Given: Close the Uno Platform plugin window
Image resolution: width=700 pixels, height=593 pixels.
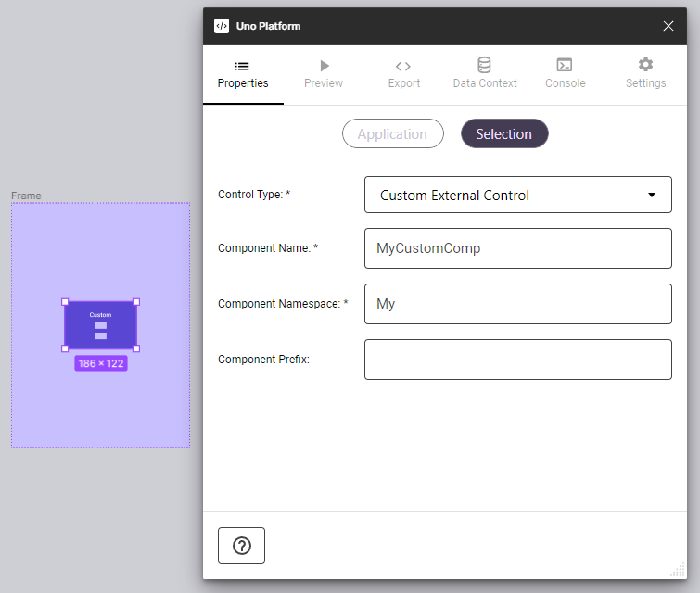Looking at the screenshot, I should pyautogui.click(x=668, y=26).
